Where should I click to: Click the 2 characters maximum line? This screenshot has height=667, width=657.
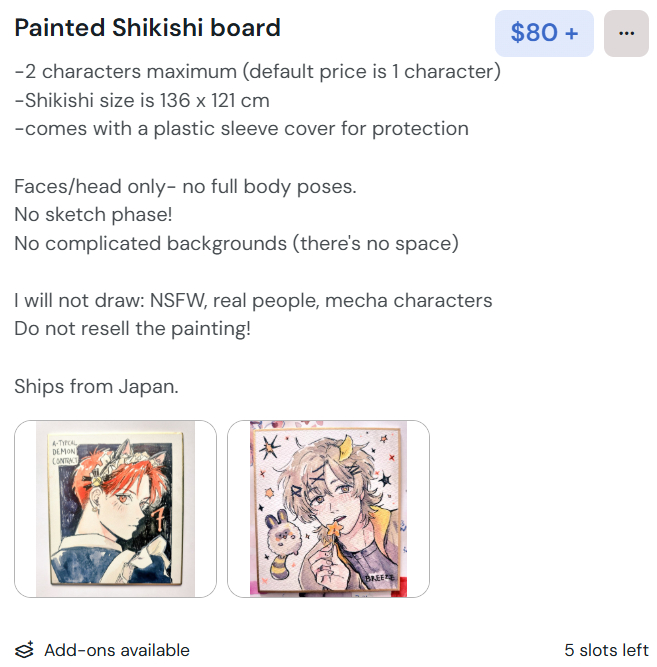click(x=257, y=72)
